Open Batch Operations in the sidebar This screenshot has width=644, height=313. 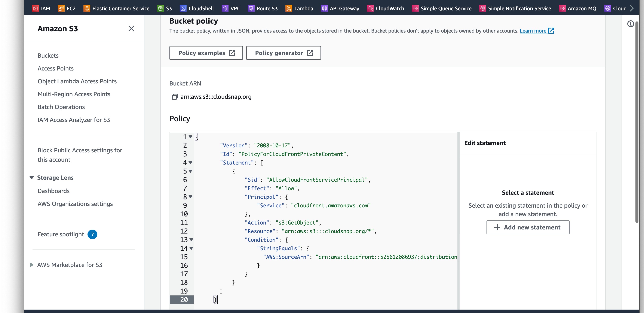coord(61,107)
